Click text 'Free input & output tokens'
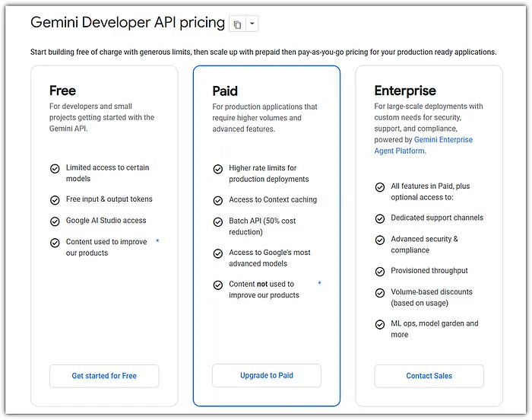Image resolution: width=532 pixels, height=420 pixels. coord(109,199)
